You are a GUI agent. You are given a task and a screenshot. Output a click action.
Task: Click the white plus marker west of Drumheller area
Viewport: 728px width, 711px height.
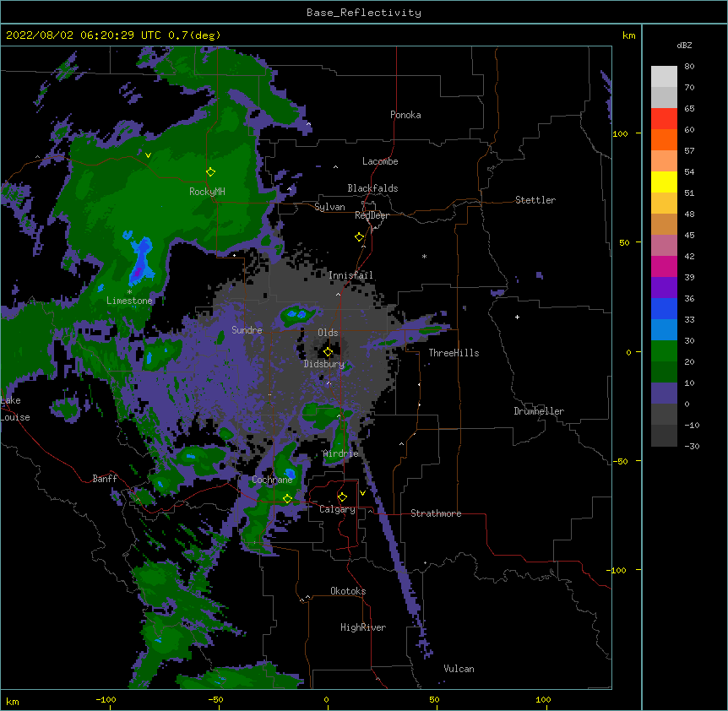click(517, 317)
